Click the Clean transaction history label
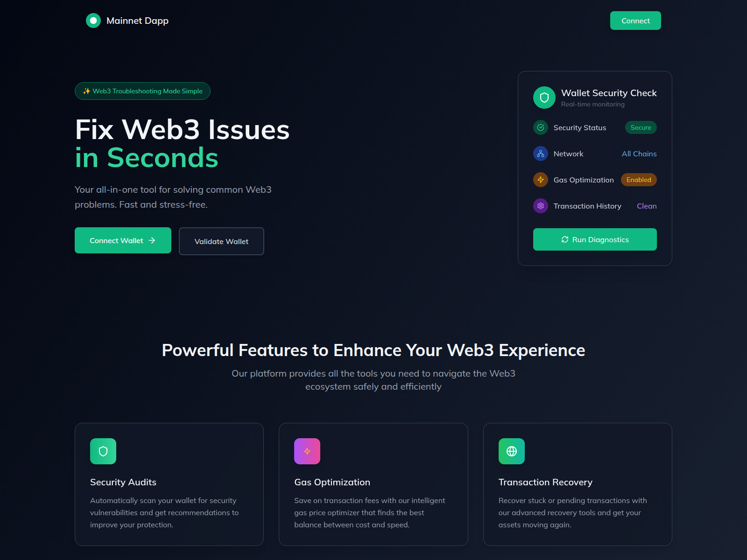747x560 pixels. click(647, 206)
